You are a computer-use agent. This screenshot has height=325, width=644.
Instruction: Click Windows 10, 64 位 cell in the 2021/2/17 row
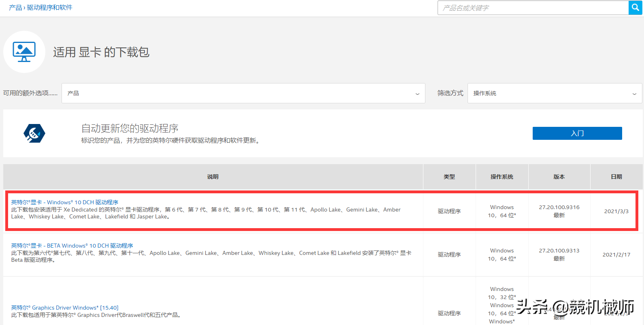(502, 254)
